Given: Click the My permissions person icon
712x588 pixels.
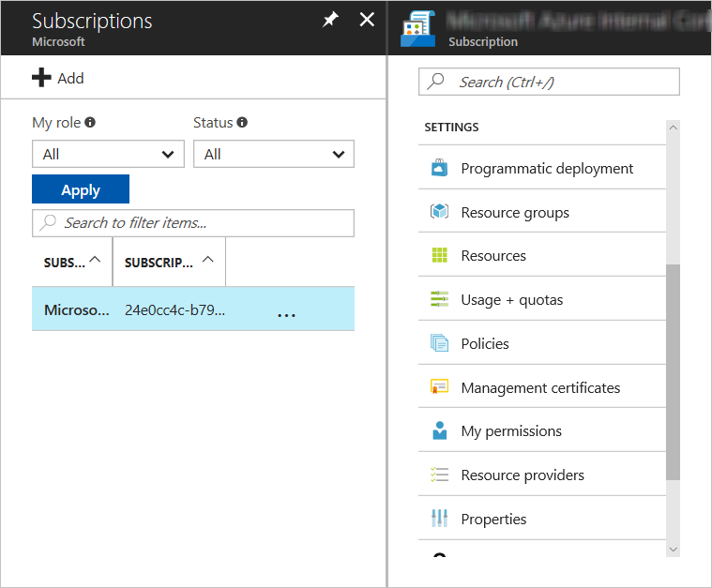Looking at the screenshot, I should [x=439, y=430].
